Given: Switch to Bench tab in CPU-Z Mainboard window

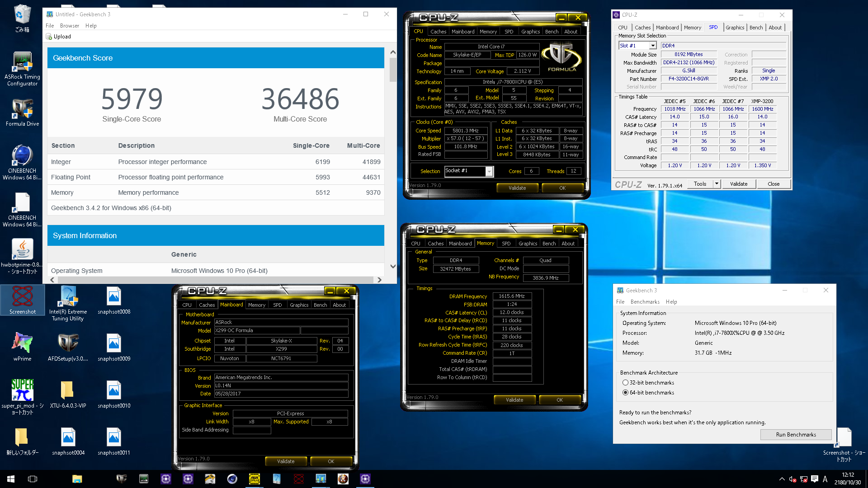Looking at the screenshot, I should tap(320, 305).
